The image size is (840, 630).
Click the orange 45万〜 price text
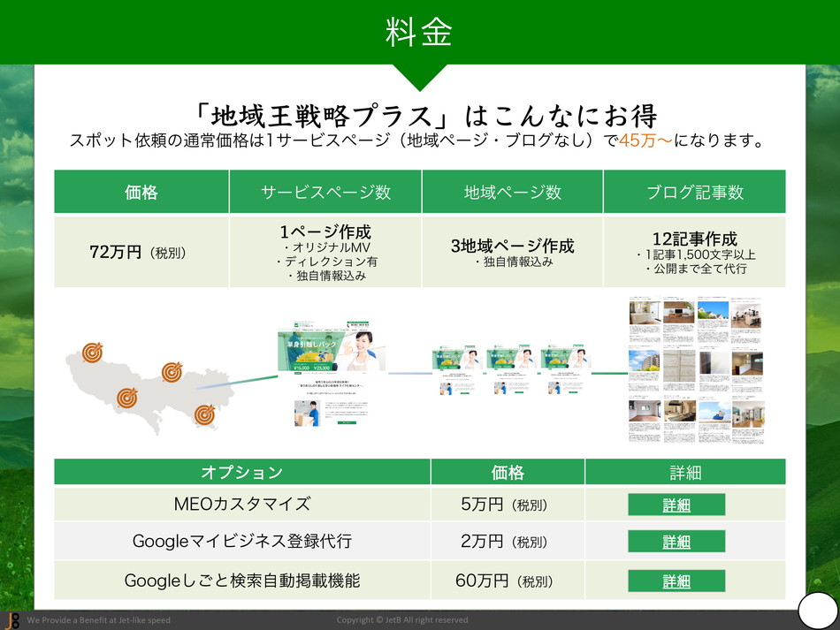coord(645,140)
